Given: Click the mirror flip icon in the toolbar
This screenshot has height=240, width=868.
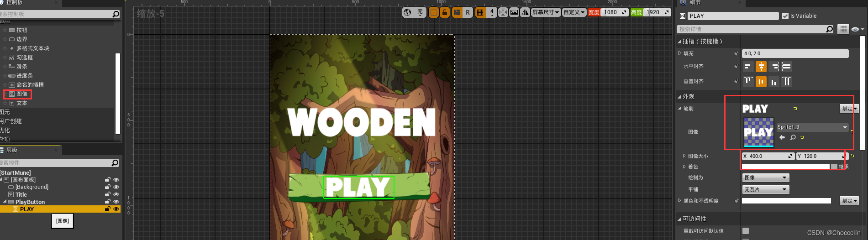Looking at the screenshot, I should (x=525, y=12).
